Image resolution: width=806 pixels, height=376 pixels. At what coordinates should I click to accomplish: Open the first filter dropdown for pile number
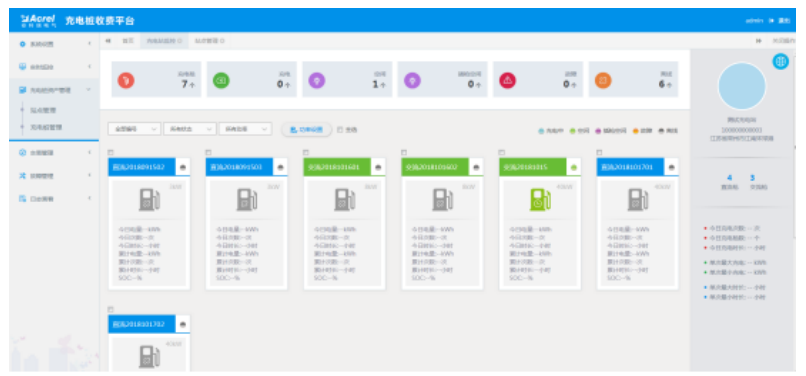pos(134,130)
